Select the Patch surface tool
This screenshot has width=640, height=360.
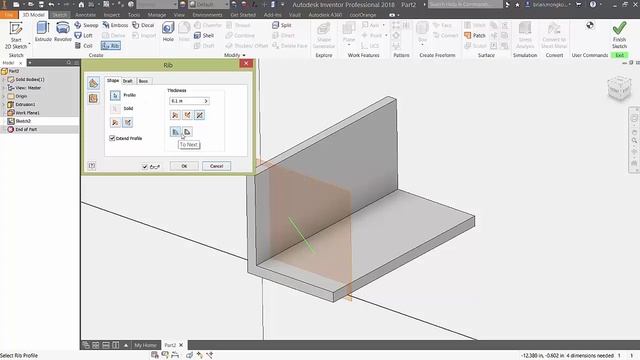(475, 36)
